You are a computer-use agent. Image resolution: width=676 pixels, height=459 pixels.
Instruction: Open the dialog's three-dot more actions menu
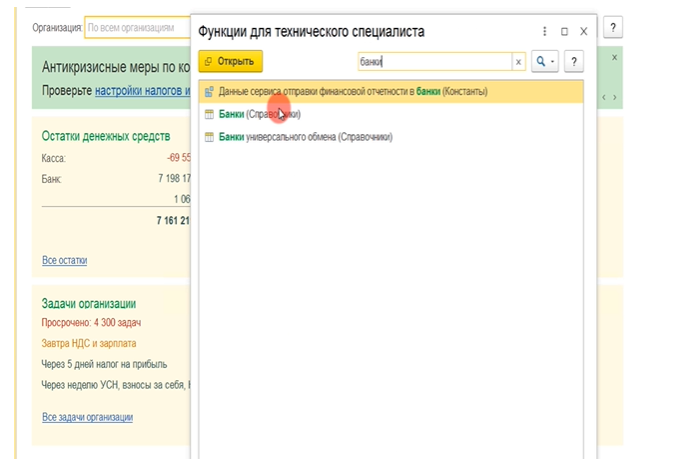545,32
